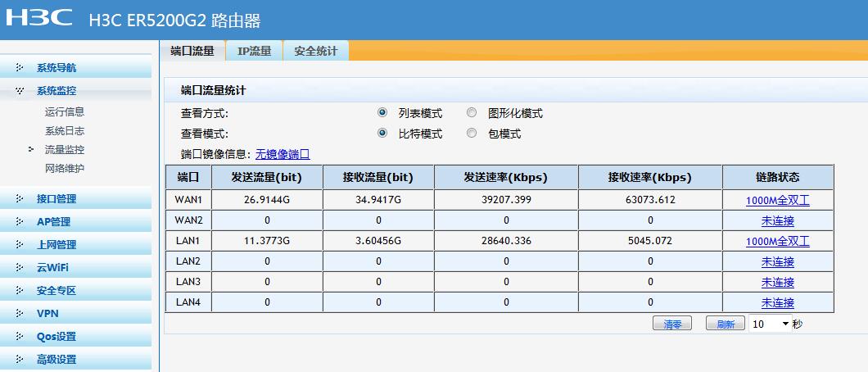
Task: Click the arrow icon beside 高级设置
Action: (20, 359)
